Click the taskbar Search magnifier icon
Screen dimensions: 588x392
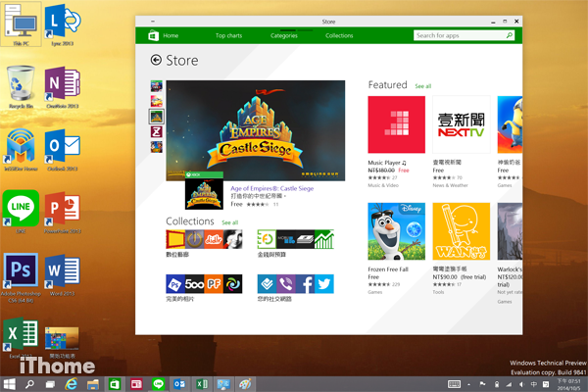[x=29, y=384]
